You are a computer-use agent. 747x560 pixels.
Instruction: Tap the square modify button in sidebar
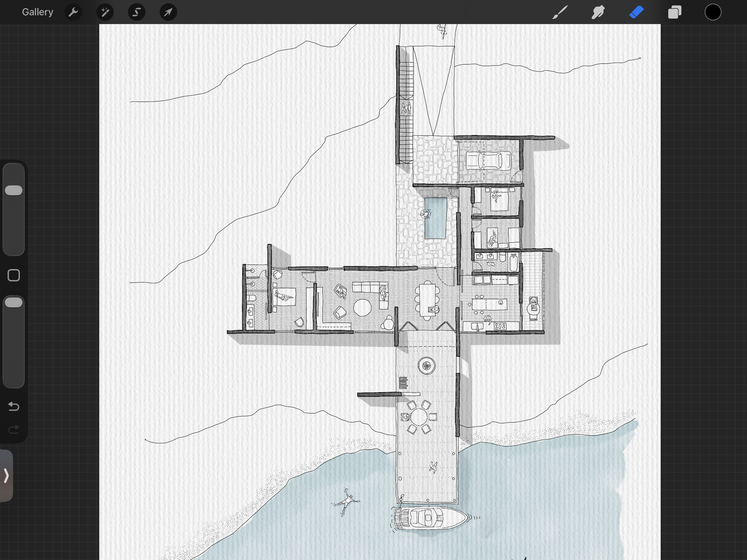pos(14,275)
